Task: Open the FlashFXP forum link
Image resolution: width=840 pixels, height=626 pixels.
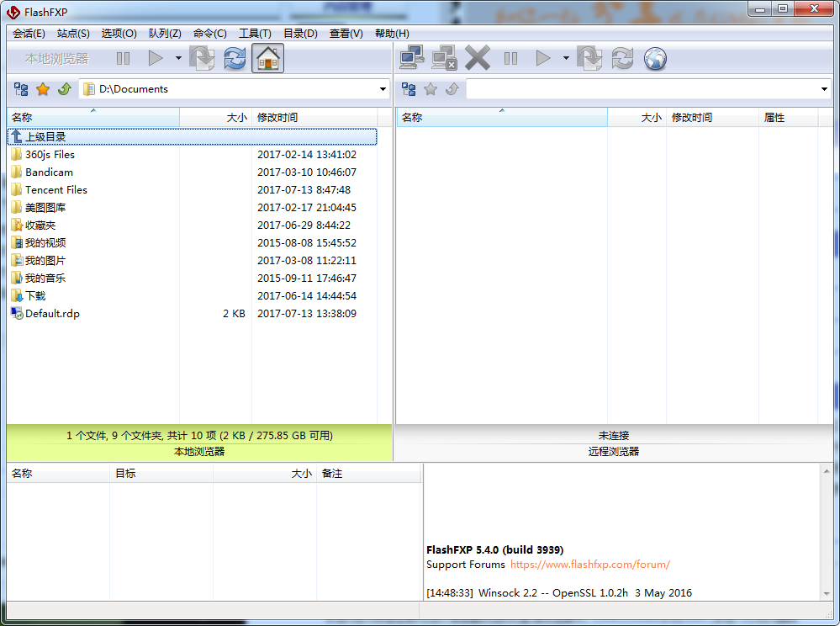Action: (x=589, y=565)
